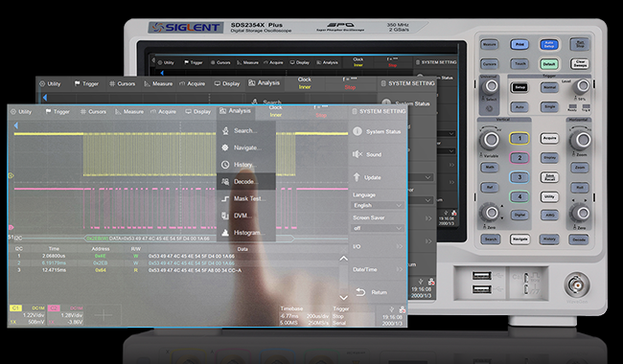
Task: Select decode table row with address 0x64
Action: 174,270
